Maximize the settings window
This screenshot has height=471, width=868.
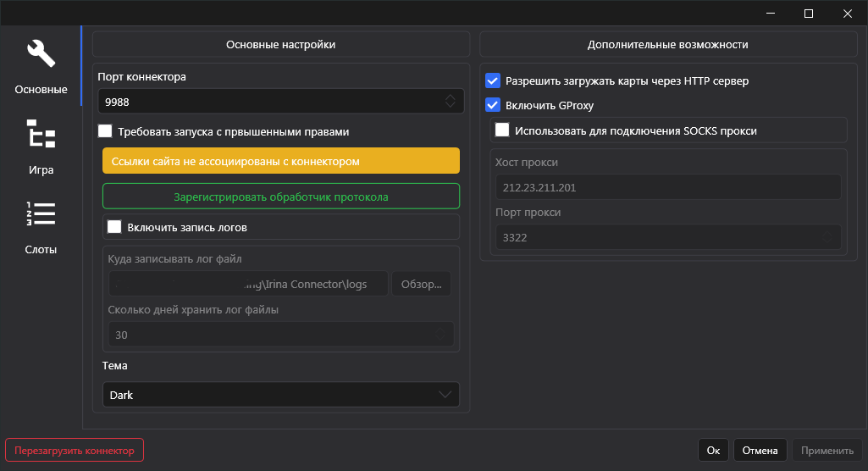click(808, 14)
